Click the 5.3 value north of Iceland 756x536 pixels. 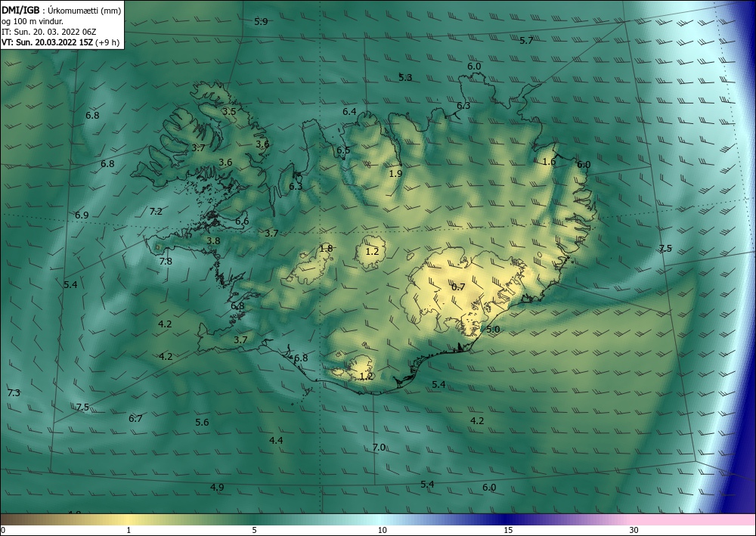click(x=405, y=77)
